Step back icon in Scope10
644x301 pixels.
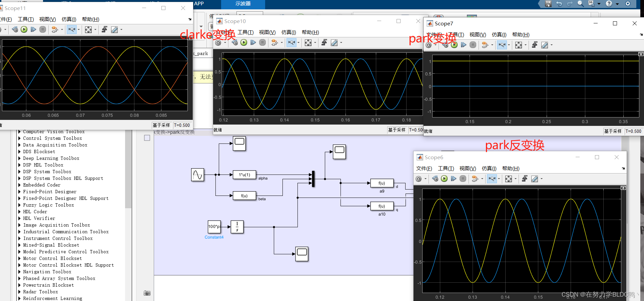[x=235, y=42]
